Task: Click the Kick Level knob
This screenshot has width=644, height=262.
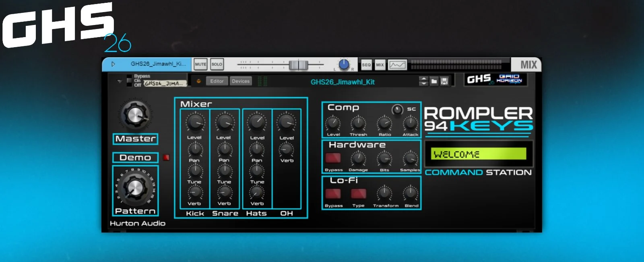Action: tap(195, 123)
